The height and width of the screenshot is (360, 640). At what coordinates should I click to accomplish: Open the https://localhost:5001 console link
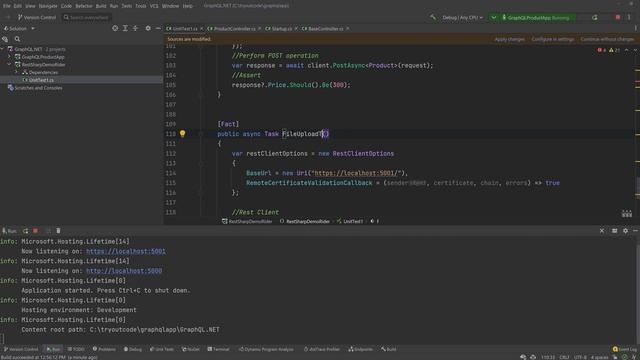pyautogui.click(x=126, y=251)
